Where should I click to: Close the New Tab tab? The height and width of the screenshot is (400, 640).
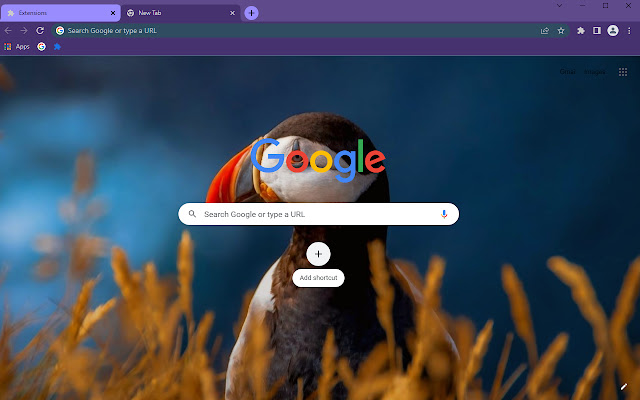[x=232, y=13]
